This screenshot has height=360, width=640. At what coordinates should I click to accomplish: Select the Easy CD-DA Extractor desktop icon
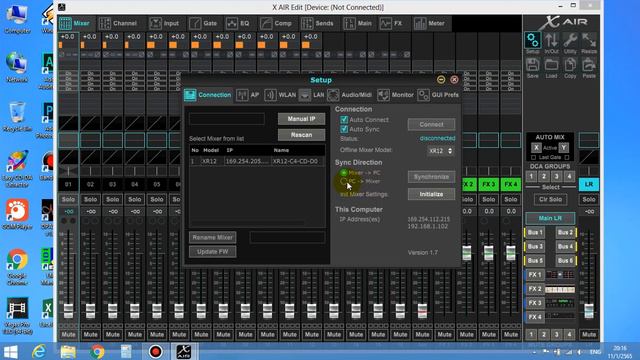pyautogui.click(x=17, y=169)
